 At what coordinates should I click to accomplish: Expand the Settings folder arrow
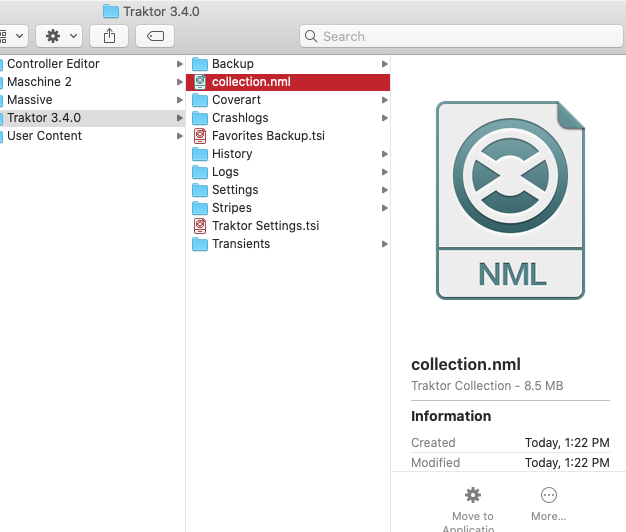(x=384, y=190)
